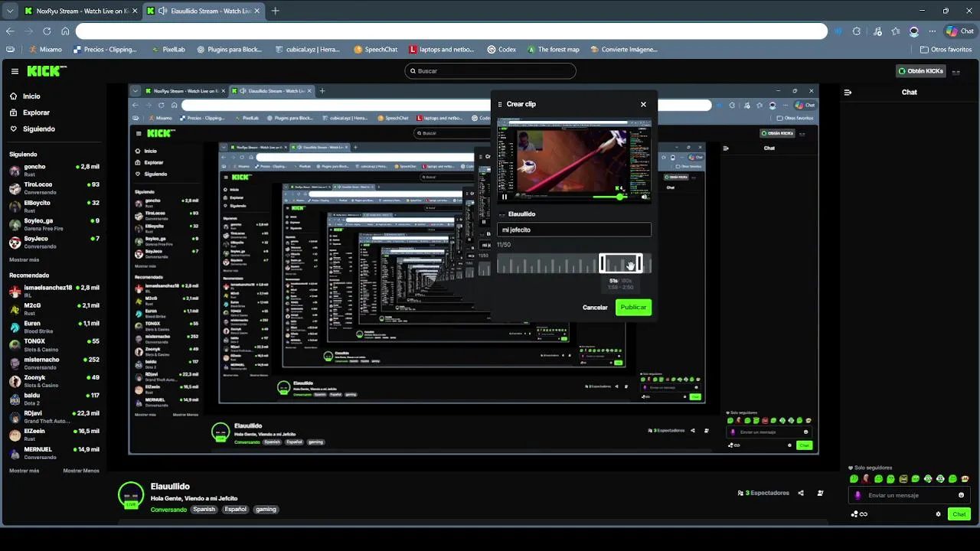
Task: Click Cancelar in the streamed Crear clip dialog
Action: (x=595, y=307)
